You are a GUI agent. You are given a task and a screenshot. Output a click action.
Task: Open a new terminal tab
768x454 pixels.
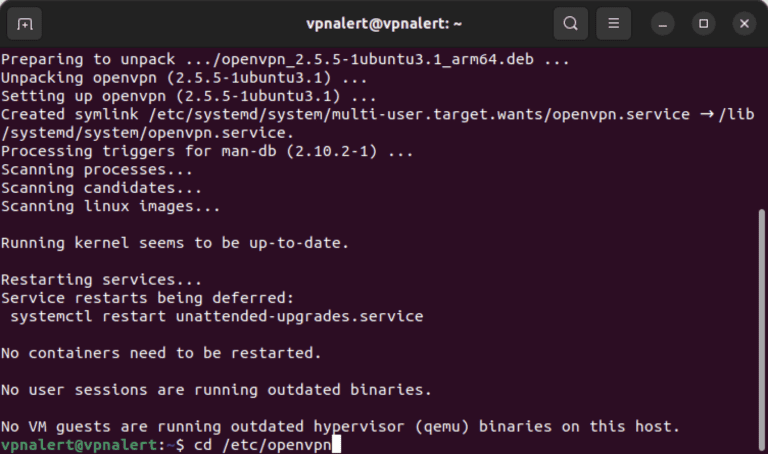[x=25, y=23]
